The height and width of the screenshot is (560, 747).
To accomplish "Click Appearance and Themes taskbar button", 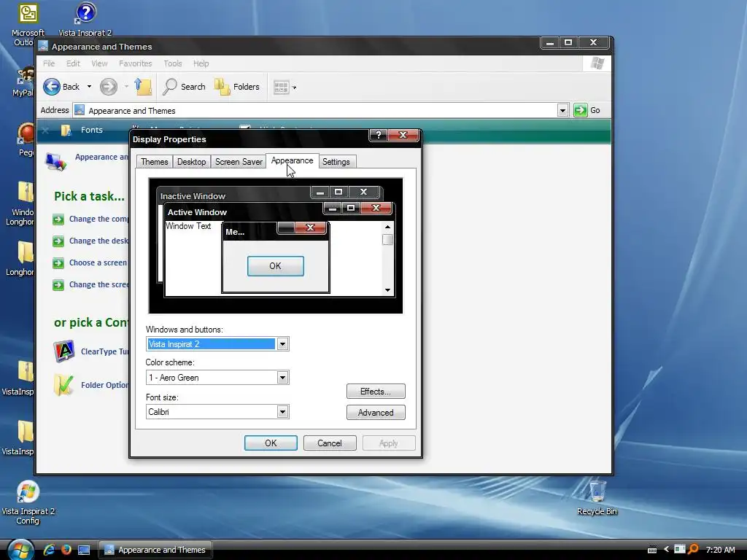I will pyautogui.click(x=155, y=550).
